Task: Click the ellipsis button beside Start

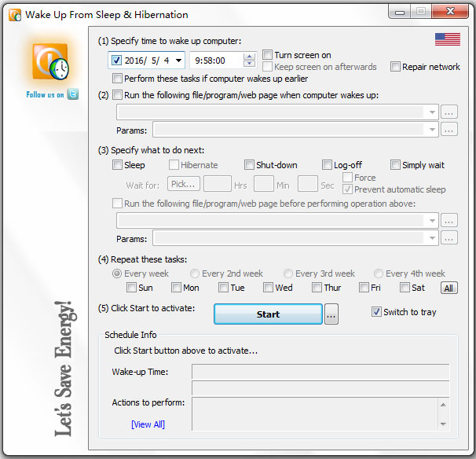Action: [331, 314]
